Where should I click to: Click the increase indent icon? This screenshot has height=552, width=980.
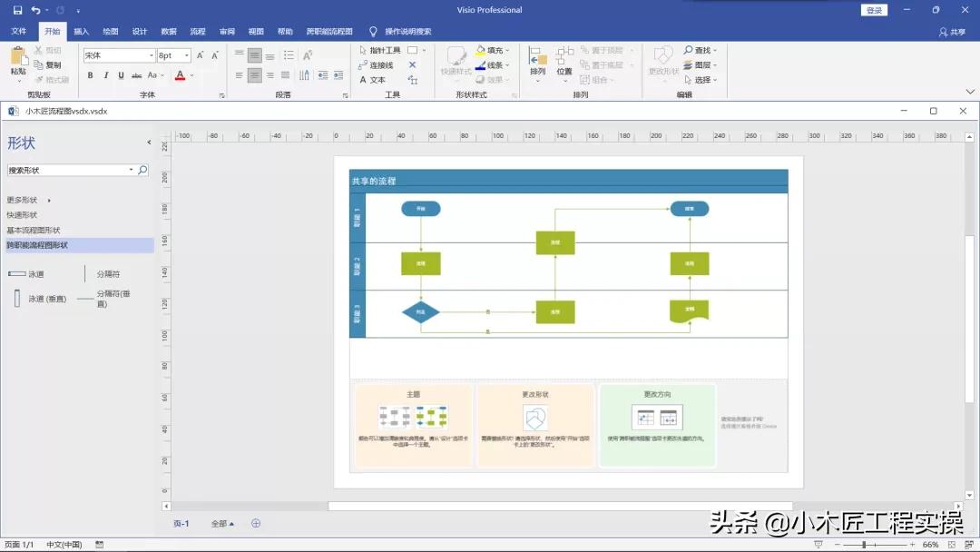[338, 75]
